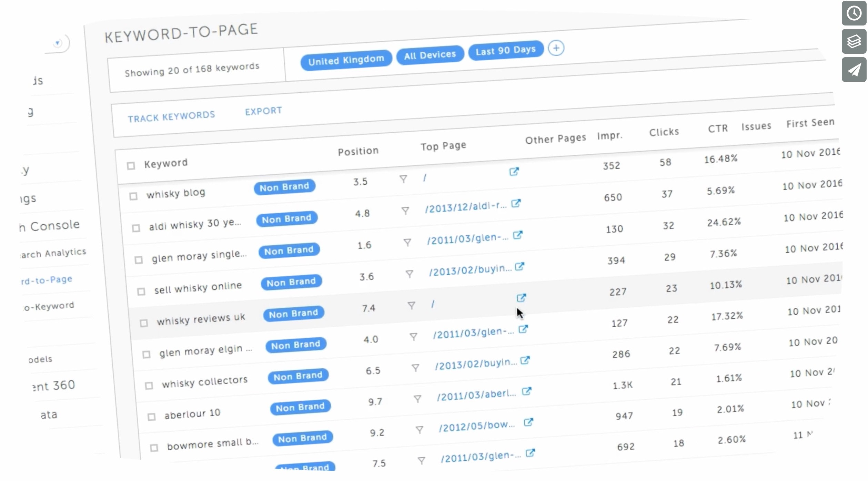Tick the whisky blog keyword checkbox
This screenshot has height=481, width=868.
point(133,196)
